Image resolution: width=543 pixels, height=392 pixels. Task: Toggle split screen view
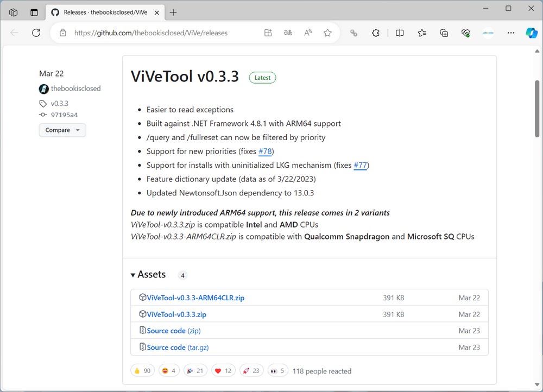pos(399,33)
